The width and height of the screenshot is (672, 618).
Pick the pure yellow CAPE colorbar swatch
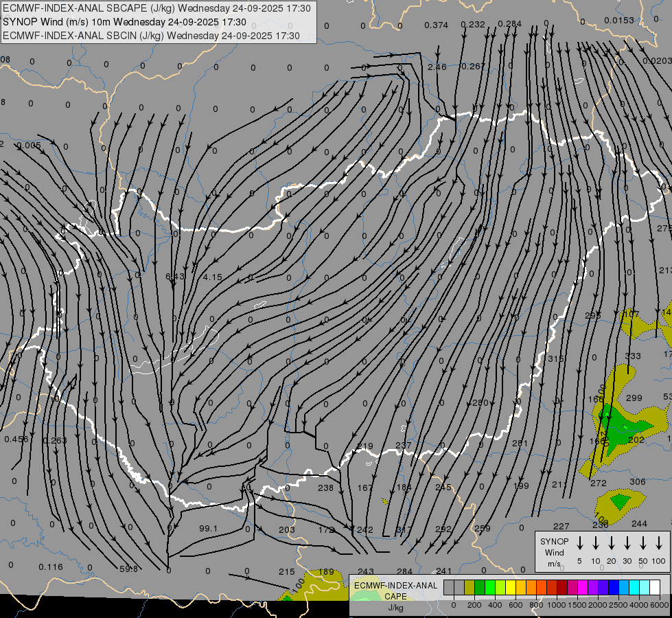coord(511,587)
